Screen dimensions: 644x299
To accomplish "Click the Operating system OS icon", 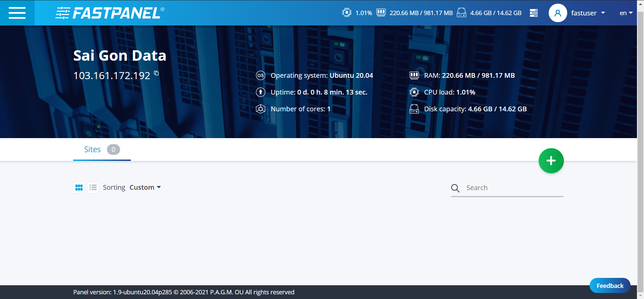I will click(x=261, y=75).
